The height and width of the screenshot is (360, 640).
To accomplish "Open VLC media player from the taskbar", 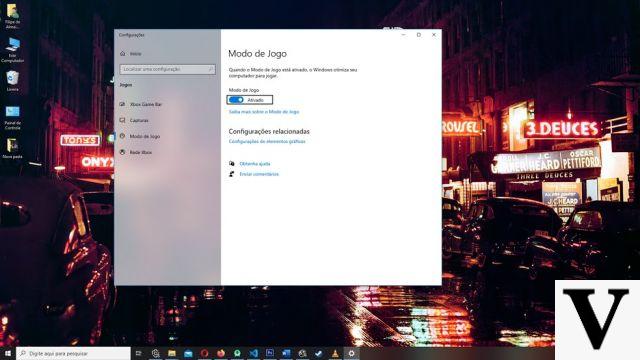I will (335, 353).
